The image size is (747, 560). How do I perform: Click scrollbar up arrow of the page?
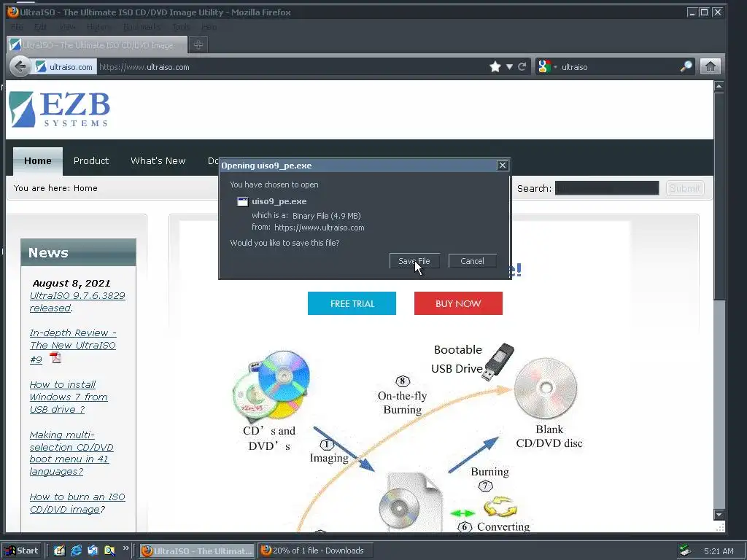click(719, 86)
